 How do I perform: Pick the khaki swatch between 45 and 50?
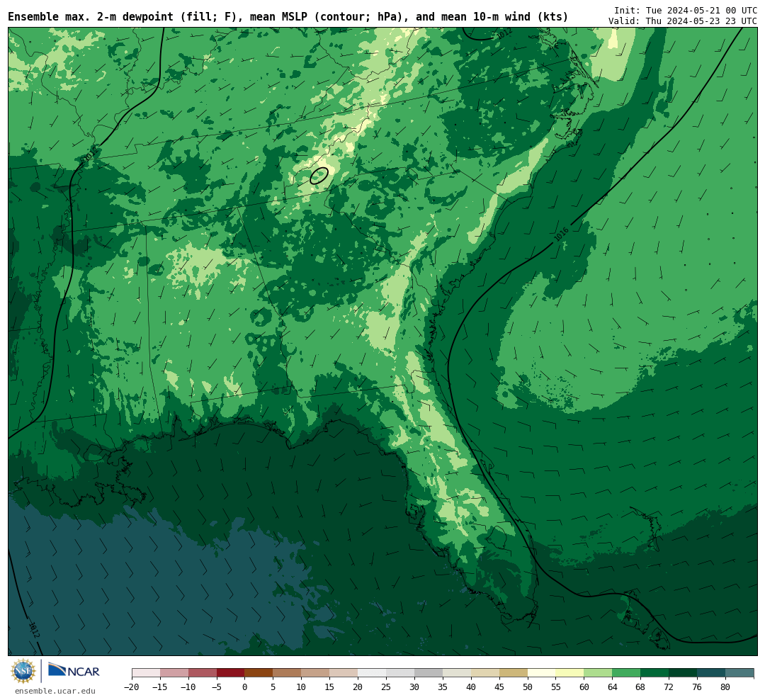click(x=514, y=673)
